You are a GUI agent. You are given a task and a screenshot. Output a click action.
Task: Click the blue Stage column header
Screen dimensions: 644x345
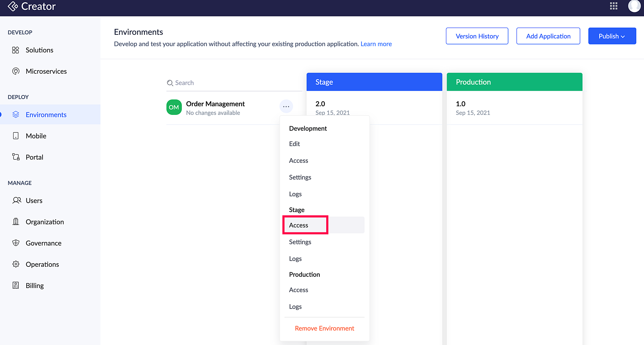click(x=374, y=82)
